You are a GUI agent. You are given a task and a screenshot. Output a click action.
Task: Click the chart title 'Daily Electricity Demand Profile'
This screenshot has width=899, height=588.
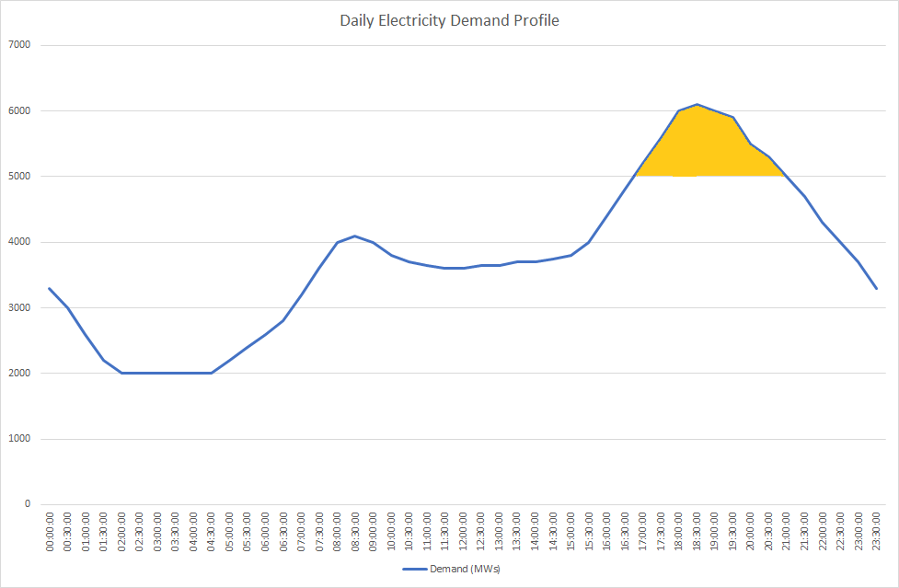pos(449,20)
